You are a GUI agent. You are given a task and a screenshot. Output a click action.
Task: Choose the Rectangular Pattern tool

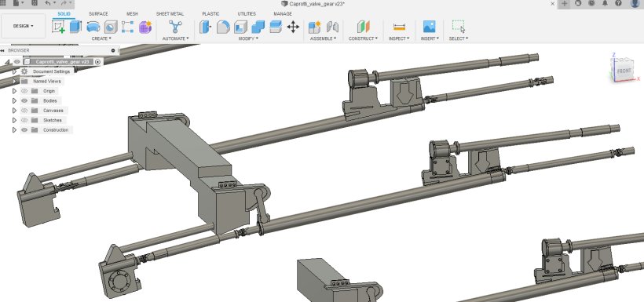[x=128, y=27]
